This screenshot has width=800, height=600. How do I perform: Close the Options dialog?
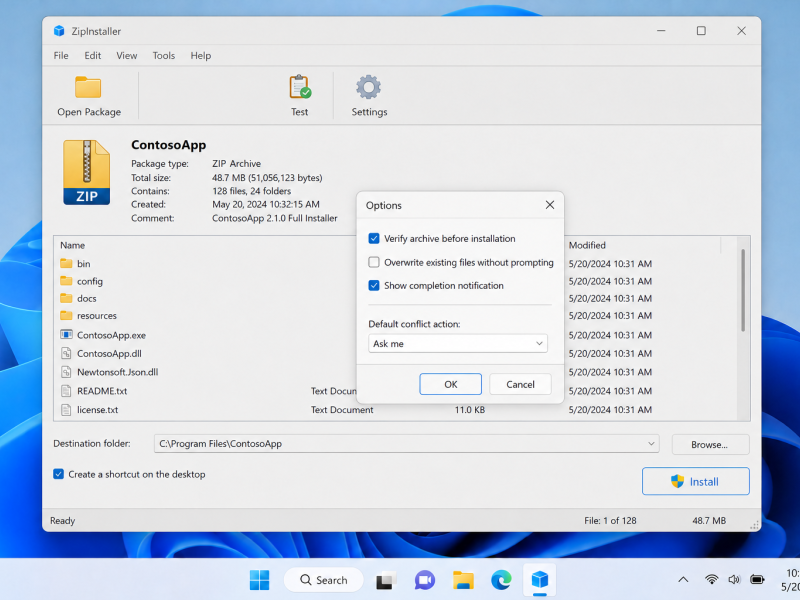point(549,205)
